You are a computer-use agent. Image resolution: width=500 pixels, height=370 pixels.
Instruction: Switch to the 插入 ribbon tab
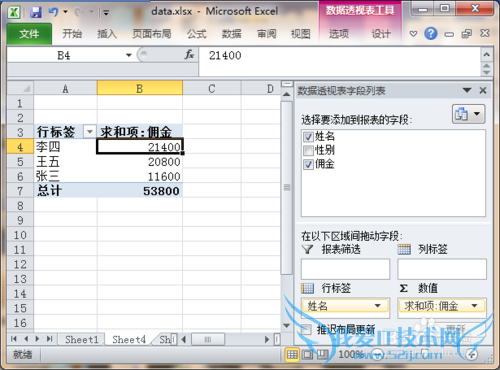click(107, 34)
